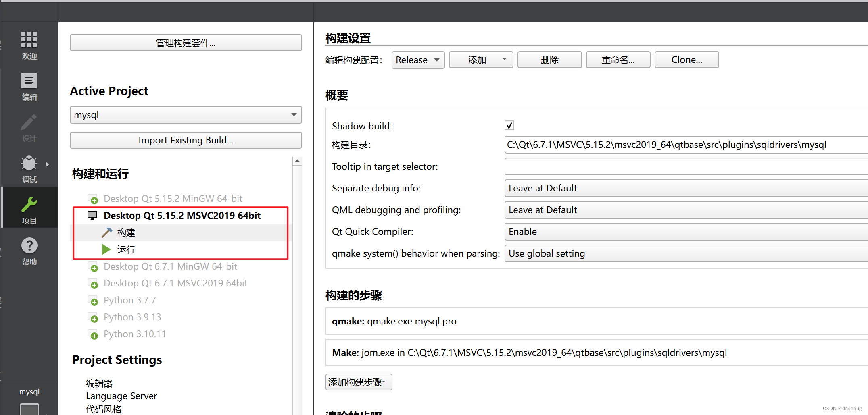
Task: Open Language Server project settings
Action: (121, 396)
